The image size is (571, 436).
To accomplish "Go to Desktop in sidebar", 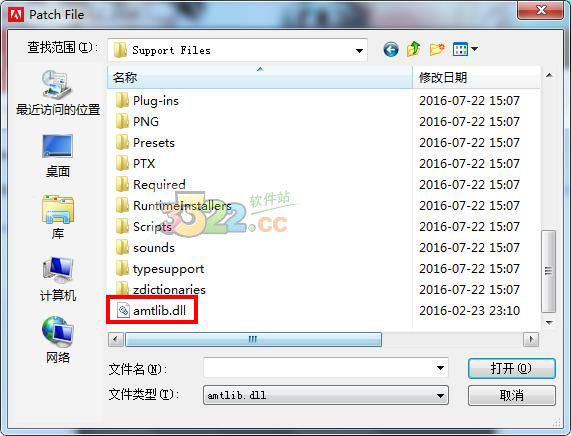I will (x=58, y=156).
